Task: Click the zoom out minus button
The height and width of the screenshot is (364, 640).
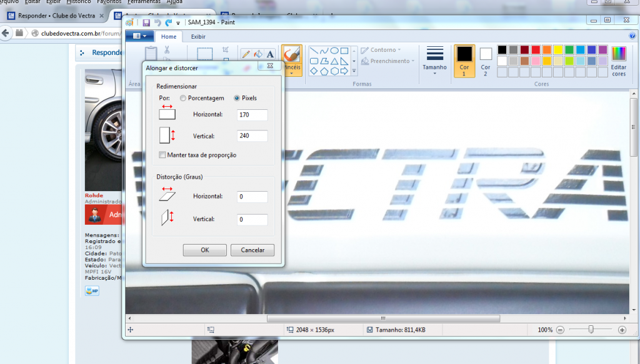Action: pos(560,330)
